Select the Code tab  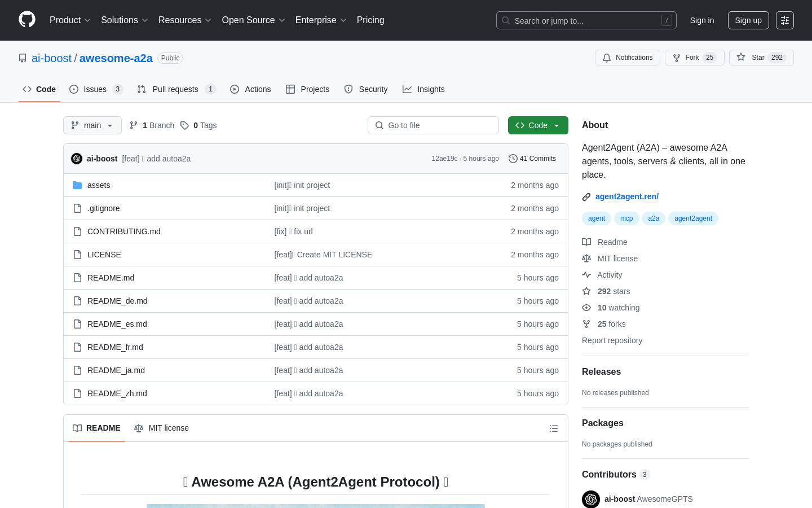(39, 89)
